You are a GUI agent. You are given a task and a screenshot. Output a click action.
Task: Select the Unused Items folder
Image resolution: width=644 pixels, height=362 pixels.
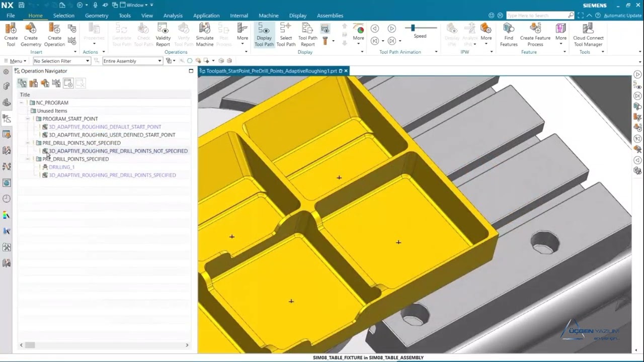coord(51,111)
